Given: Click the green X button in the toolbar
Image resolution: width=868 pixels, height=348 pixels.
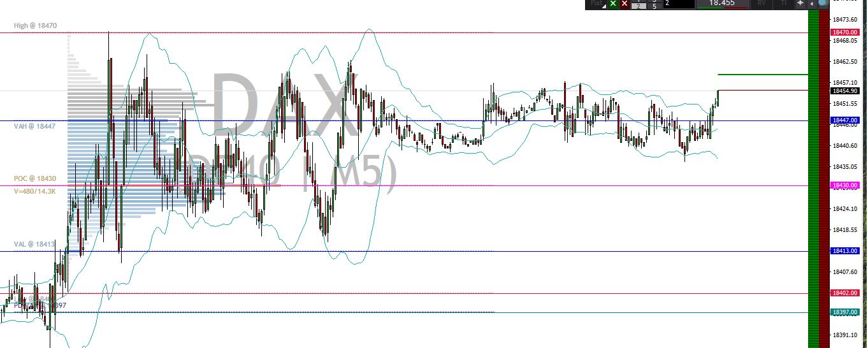Looking at the screenshot, I should click(x=613, y=4).
